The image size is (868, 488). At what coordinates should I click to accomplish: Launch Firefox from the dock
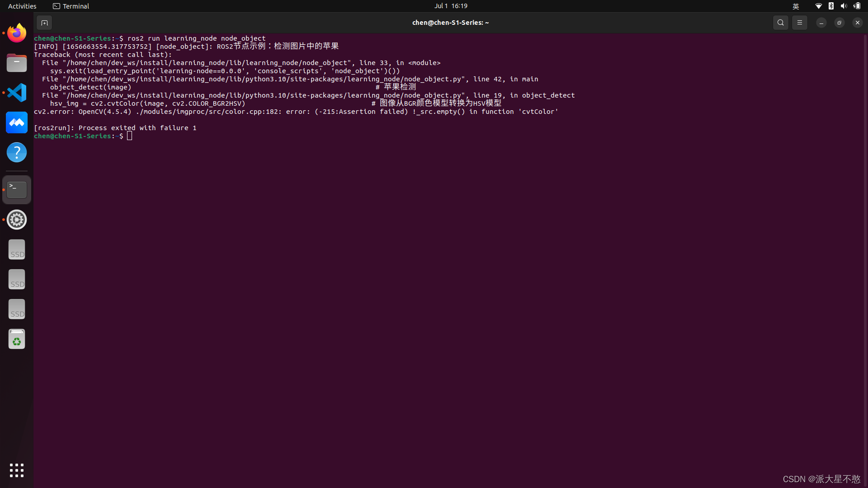pos(17,33)
